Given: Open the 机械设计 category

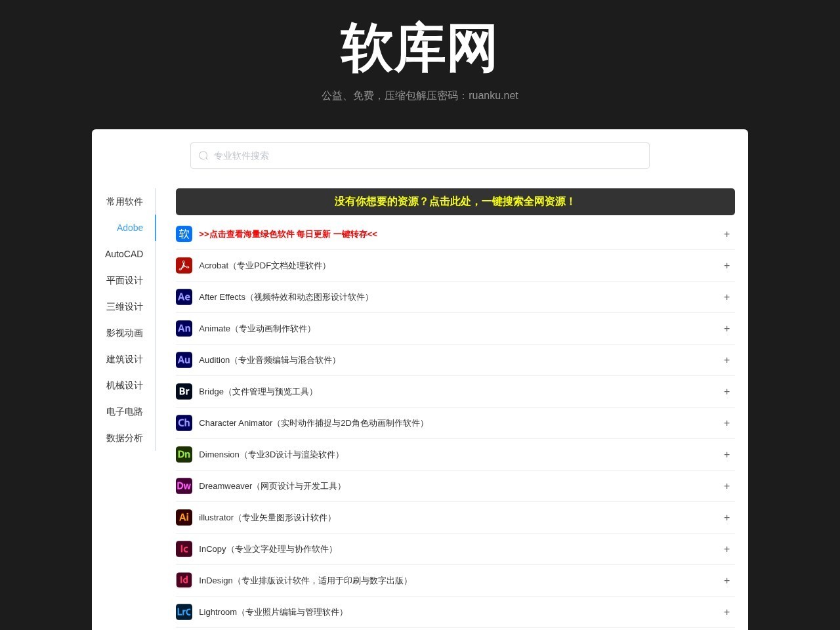Looking at the screenshot, I should [125, 385].
